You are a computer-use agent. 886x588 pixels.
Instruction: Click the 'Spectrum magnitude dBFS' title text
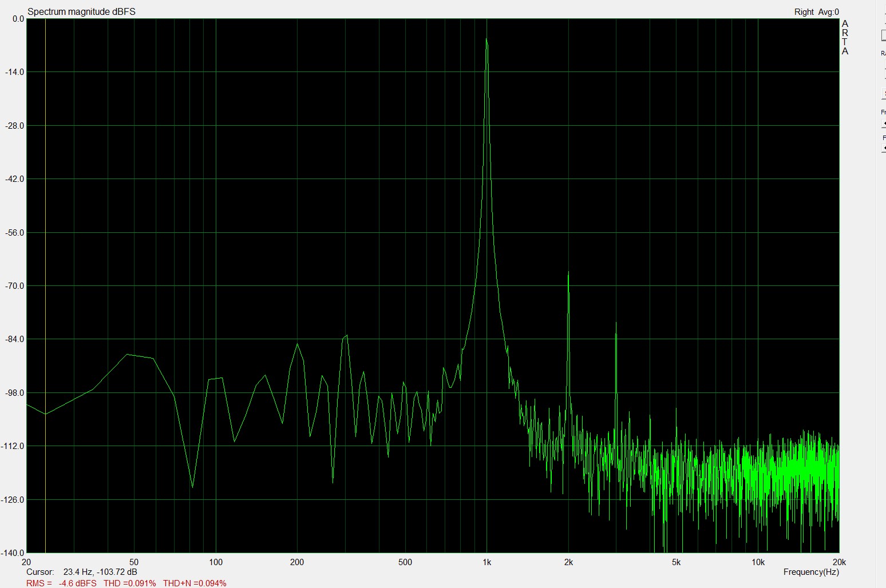click(x=81, y=11)
